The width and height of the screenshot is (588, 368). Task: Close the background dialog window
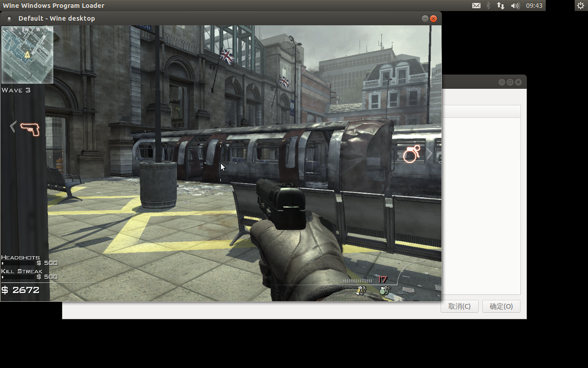coord(518,82)
